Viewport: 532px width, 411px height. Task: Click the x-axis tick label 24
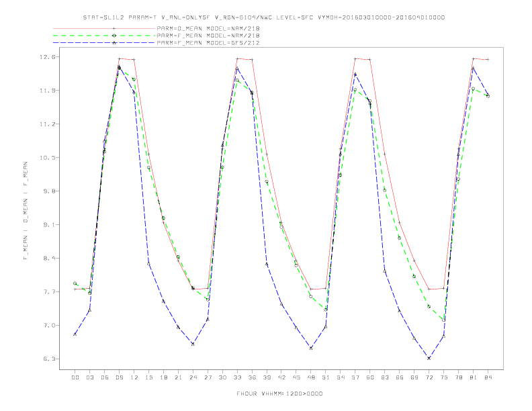click(193, 377)
